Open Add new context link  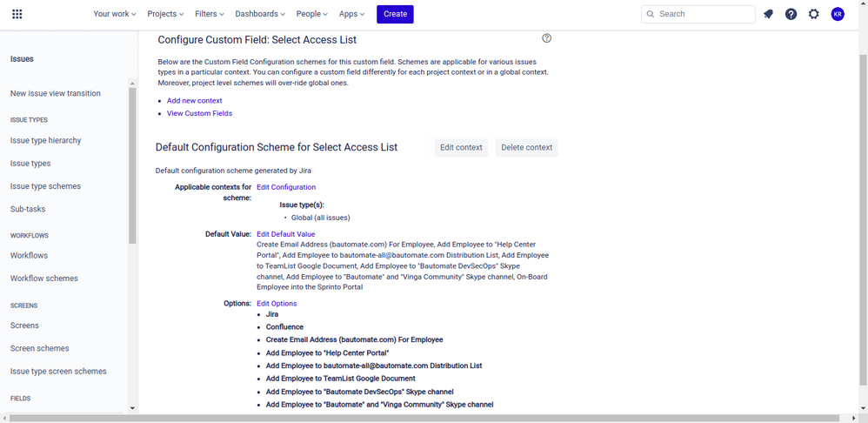194,101
